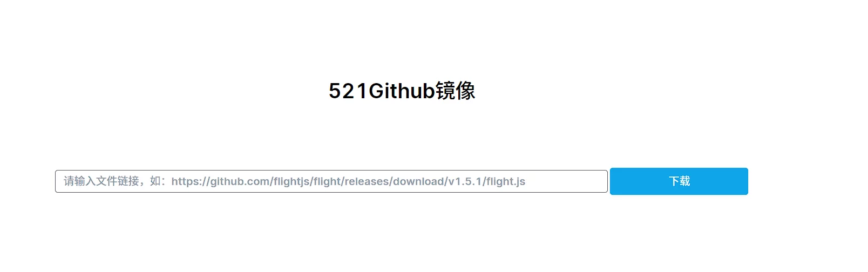
Task: Click the 镜像 characters in the title
Action: 455,91
